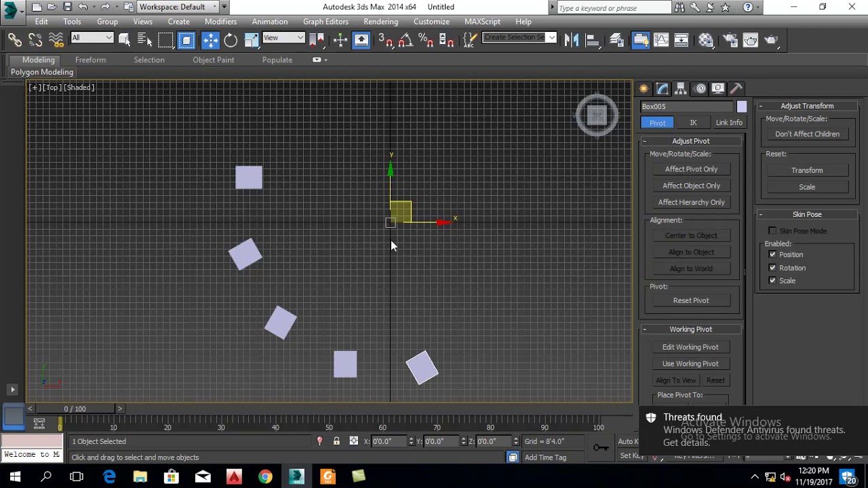This screenshot has height=488, width=868.
Task: Open the Motion command panel
Action: coord(700,89)
